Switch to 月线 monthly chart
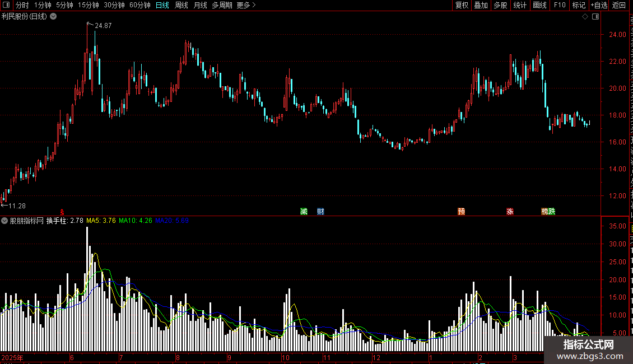Image resolution: width=633 pixels, height=364 pixels. tap(200, 5)
